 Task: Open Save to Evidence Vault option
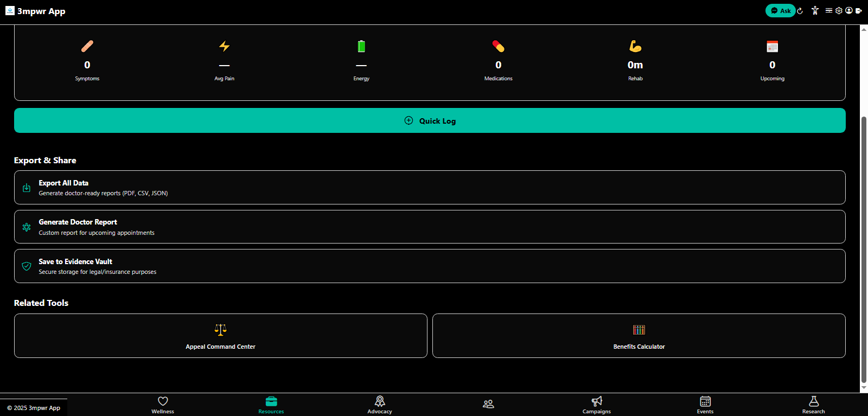(x=430, y=266)
